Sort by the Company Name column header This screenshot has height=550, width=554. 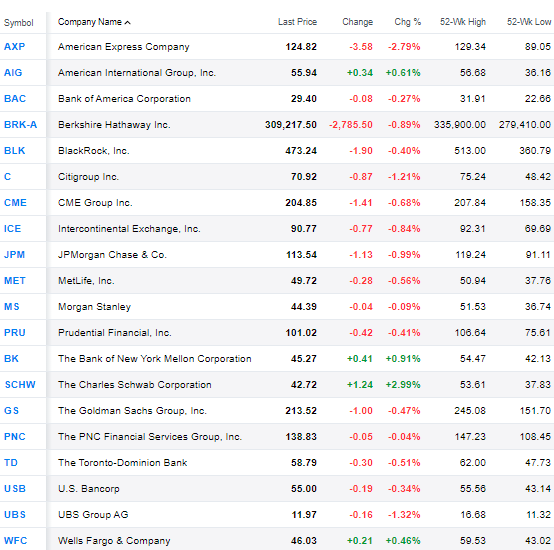94,22
